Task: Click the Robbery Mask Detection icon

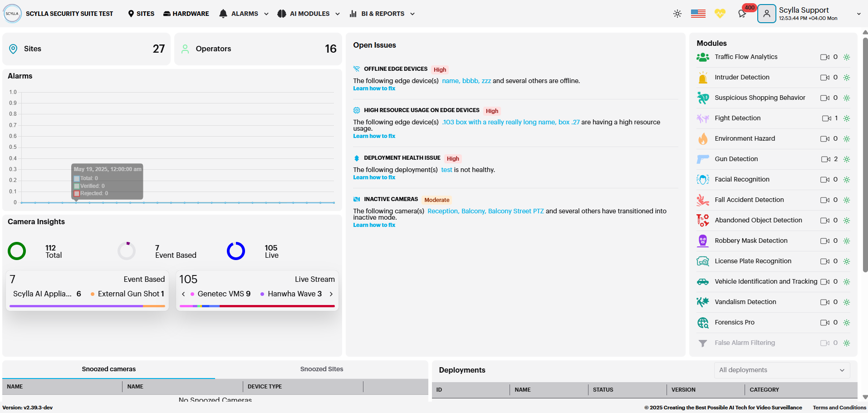Action: tap(702, 241)
